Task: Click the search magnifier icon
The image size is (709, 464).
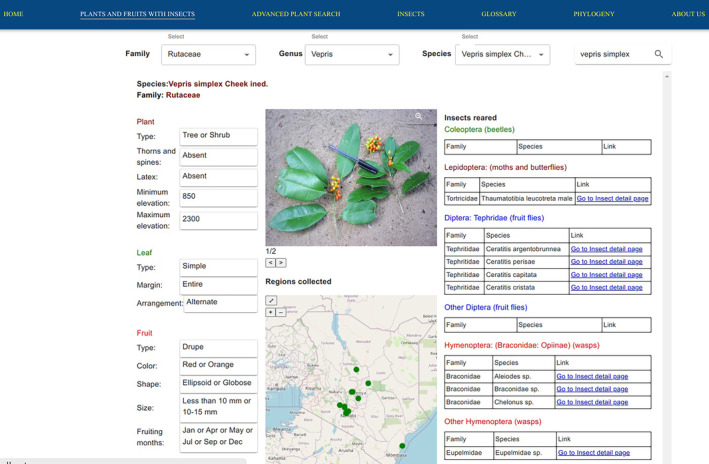Action: tap(659, 54)
